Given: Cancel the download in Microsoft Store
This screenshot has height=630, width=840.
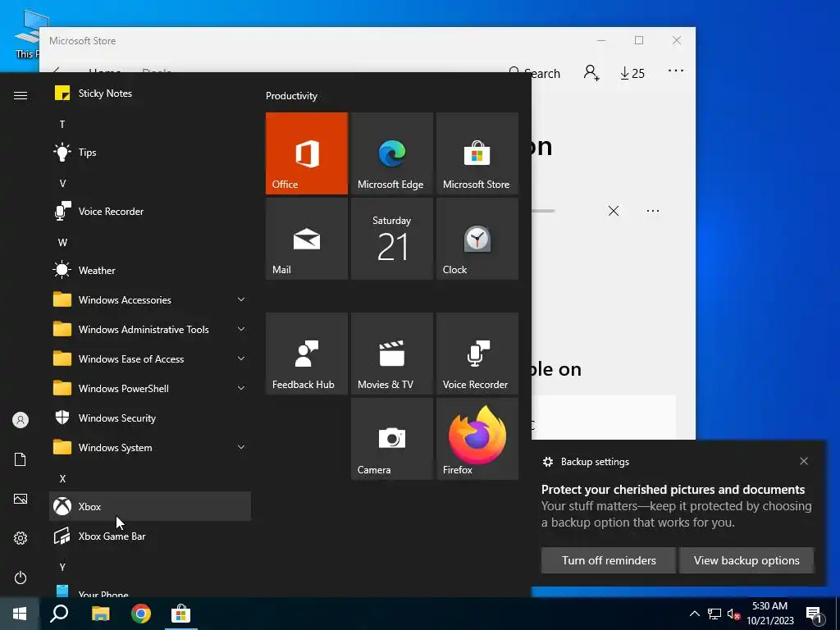Looking at the screenshot, I should pos(614,211).
